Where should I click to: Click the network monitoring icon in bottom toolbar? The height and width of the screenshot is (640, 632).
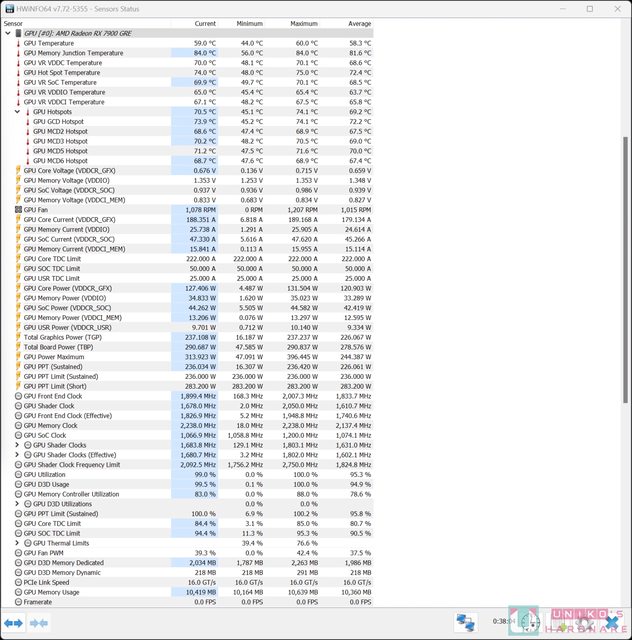[x=465, y=622]
